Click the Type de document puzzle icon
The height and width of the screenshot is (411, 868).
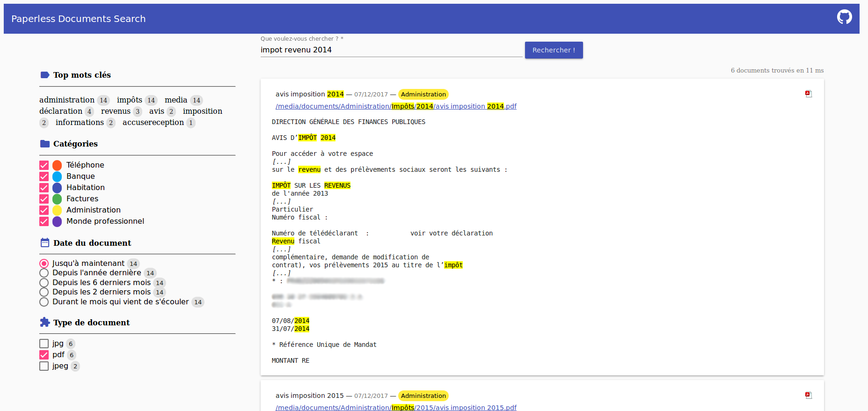(45, 322)
